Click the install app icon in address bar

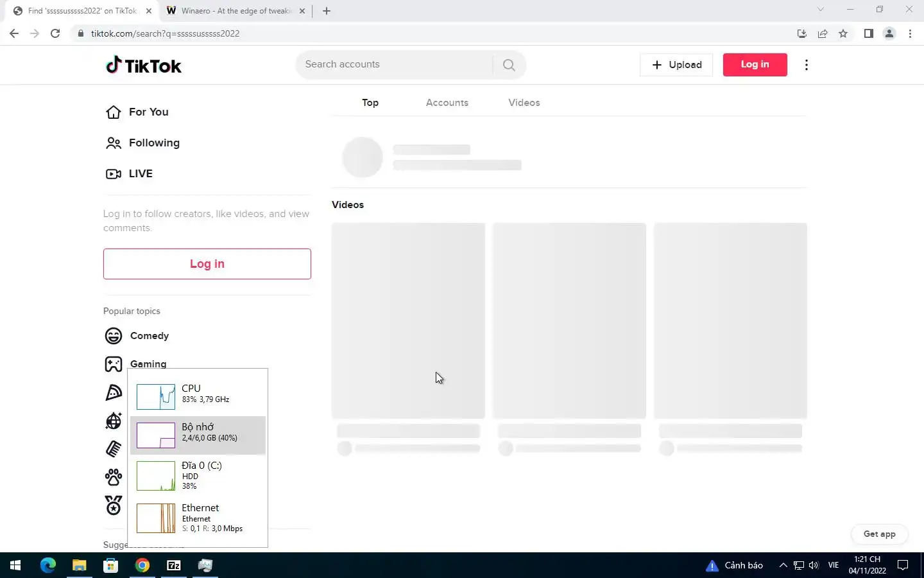[x=802, y=33]
